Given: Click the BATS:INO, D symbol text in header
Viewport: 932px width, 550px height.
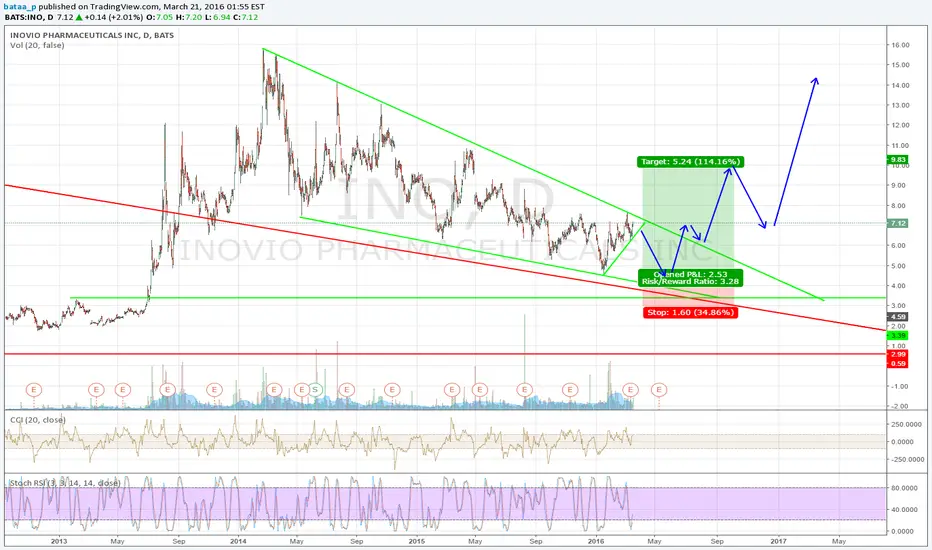Looking at the screenshot, I should tap(29, 17).
